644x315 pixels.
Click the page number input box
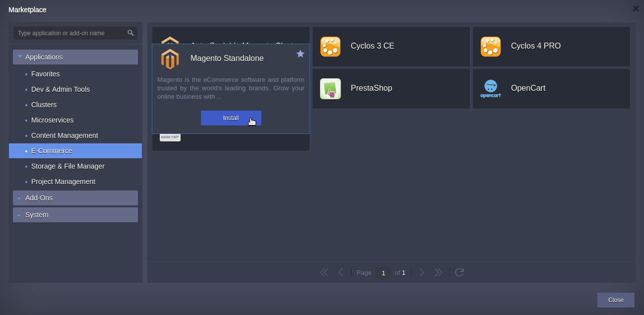coord(383,273)
